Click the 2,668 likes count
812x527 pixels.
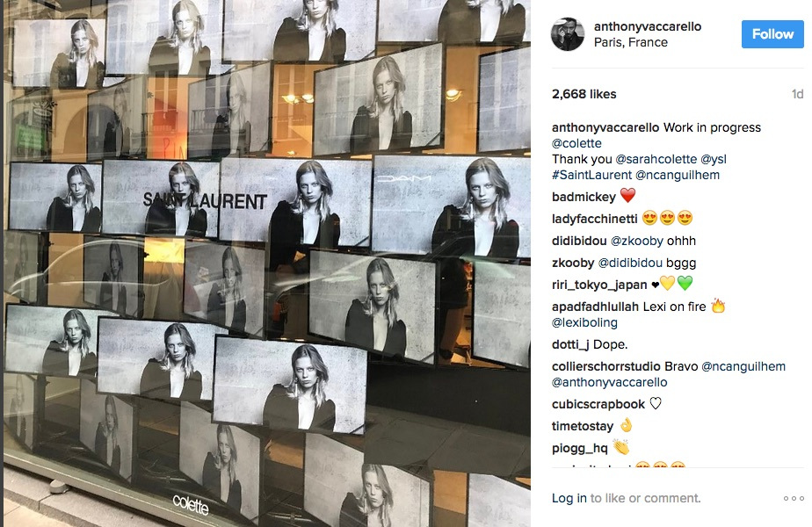[x=584, y=94]
